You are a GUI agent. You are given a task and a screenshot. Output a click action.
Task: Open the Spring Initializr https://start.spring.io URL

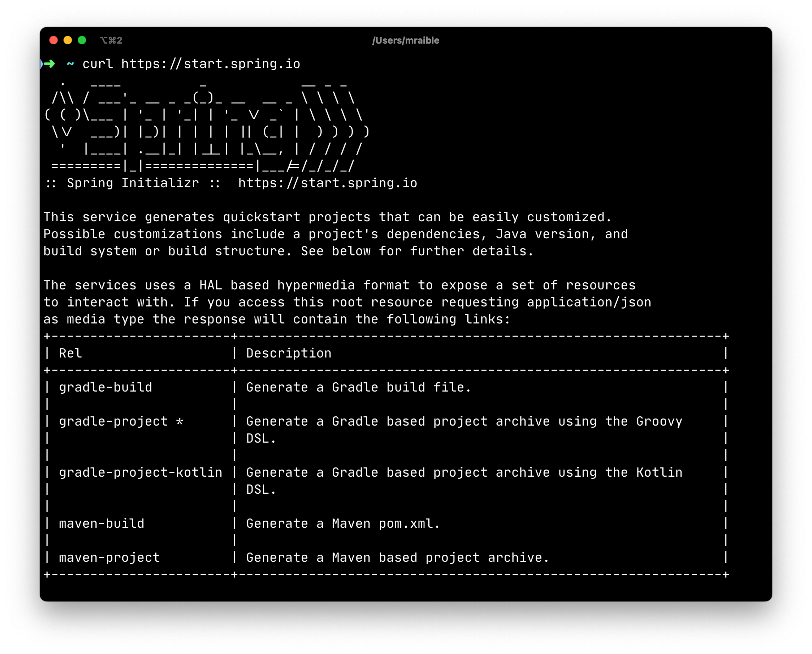(x=328, y=183)
